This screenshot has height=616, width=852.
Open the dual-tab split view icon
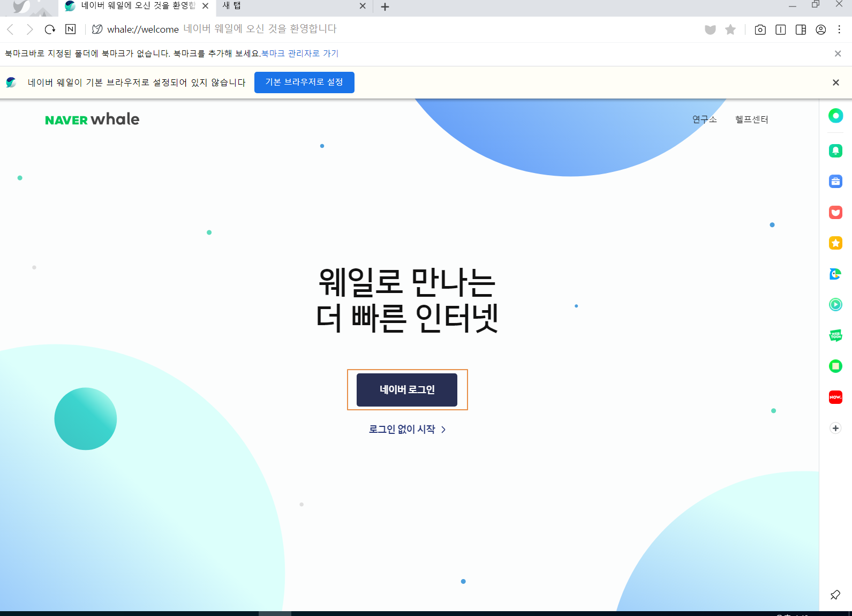[x=781, y=29]
